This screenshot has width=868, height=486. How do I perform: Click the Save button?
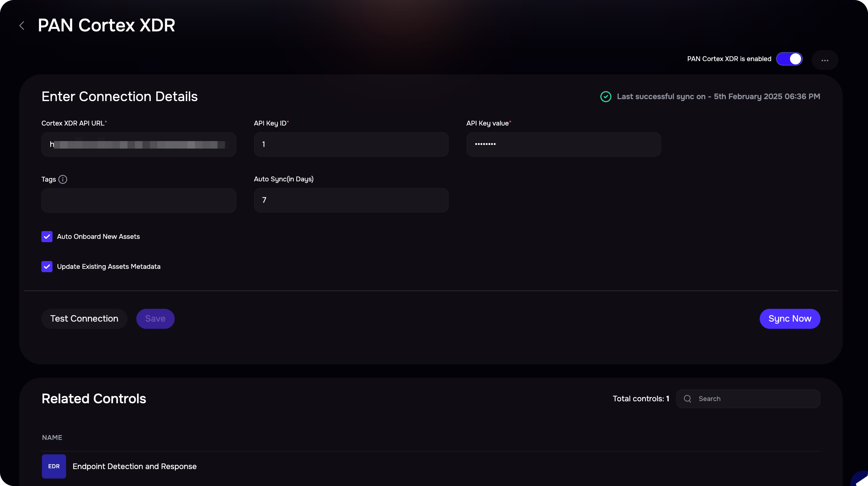tap(155, 319)
